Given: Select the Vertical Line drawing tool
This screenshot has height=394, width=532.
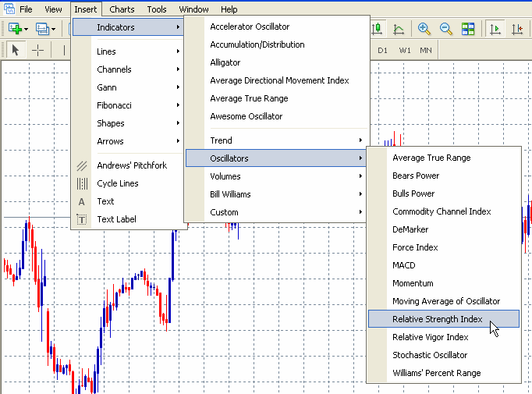Looking at the screenshot, I should [x=64, y=50].
